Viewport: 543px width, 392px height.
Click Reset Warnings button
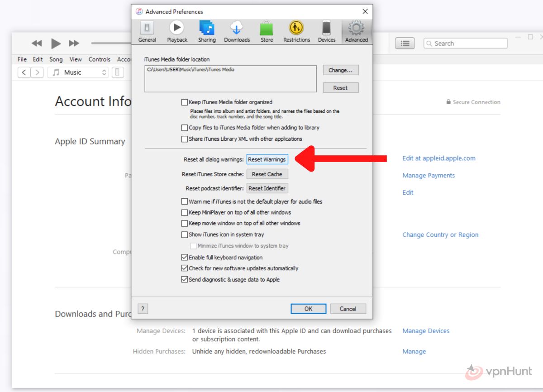pos(267,159)
